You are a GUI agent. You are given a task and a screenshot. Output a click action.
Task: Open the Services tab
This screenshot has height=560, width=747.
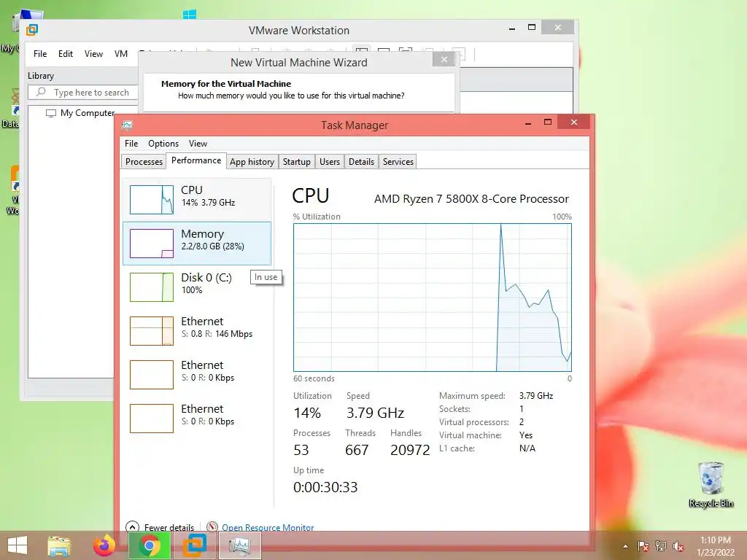[x=398, y=161]
